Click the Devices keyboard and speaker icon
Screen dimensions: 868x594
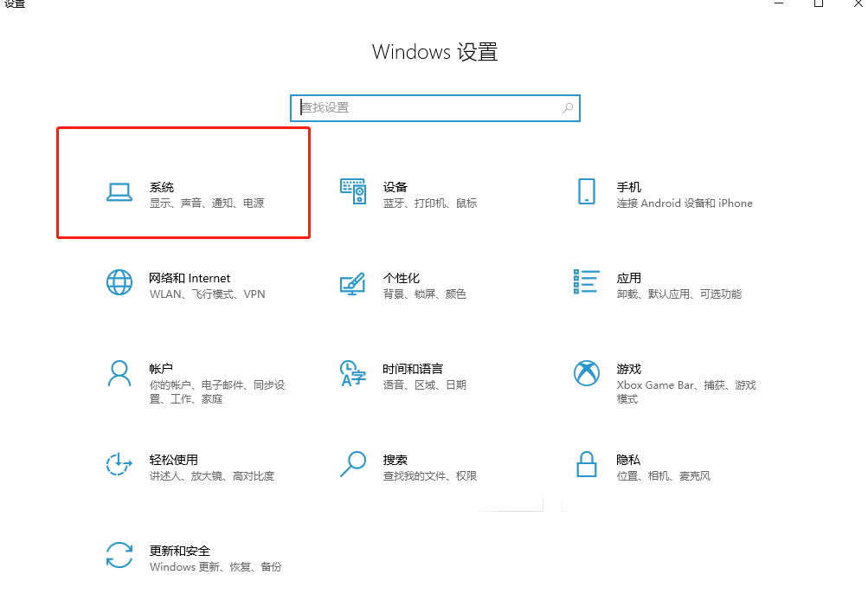pos(353,191)
